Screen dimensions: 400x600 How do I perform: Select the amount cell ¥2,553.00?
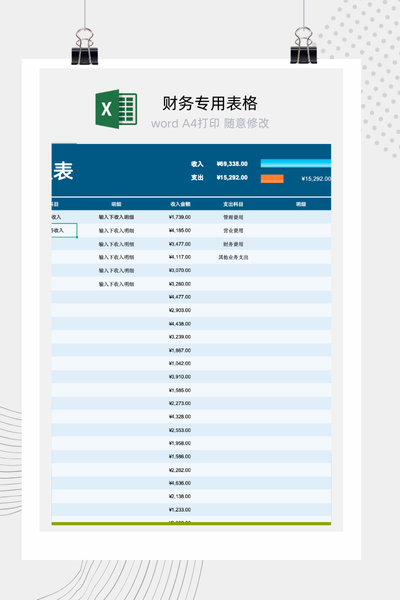click(180, 430)
